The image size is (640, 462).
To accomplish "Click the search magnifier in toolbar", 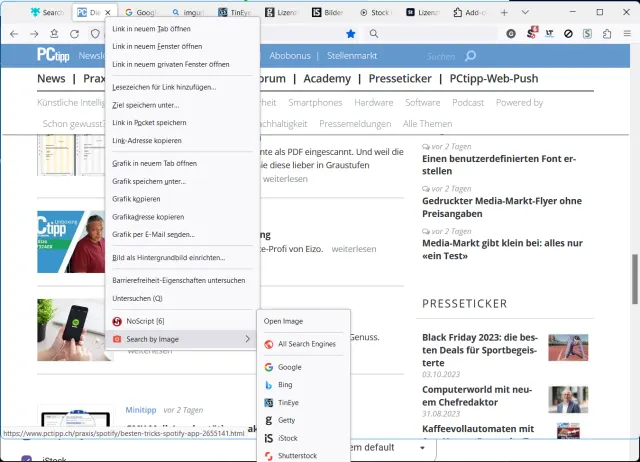I will [374, 33].
